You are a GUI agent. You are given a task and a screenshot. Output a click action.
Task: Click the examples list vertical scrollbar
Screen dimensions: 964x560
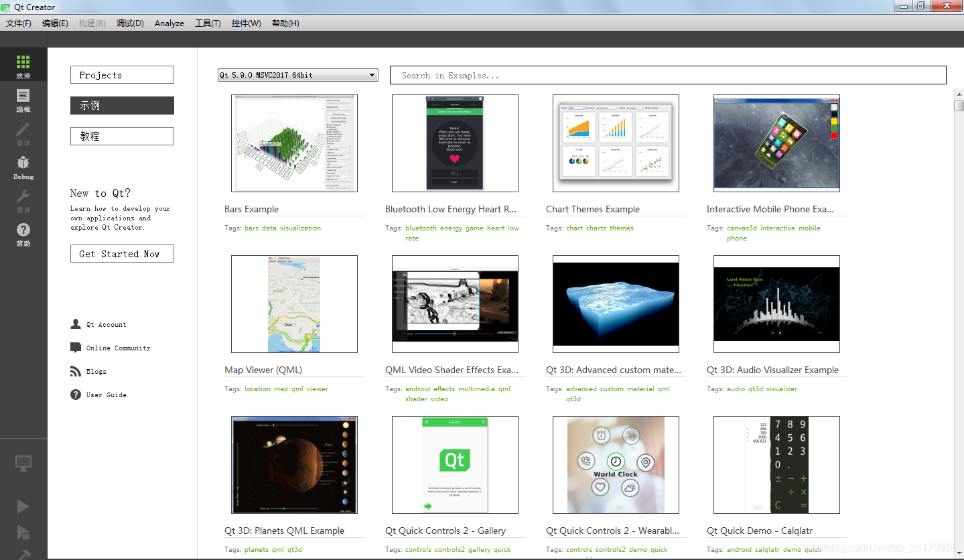(959, 322)
